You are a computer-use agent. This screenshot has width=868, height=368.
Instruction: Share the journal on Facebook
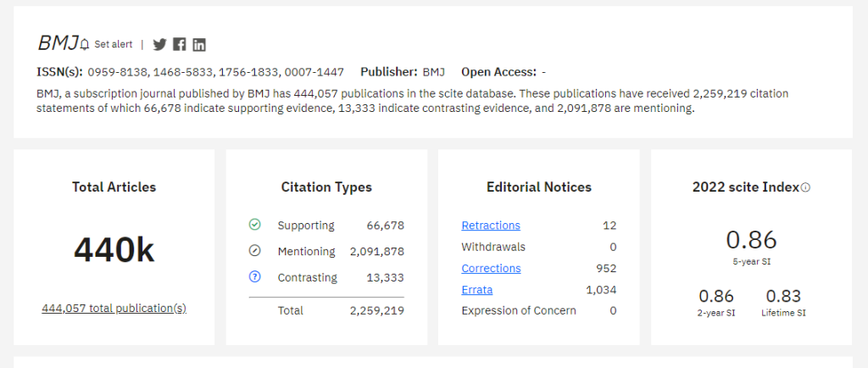point(180,44)
